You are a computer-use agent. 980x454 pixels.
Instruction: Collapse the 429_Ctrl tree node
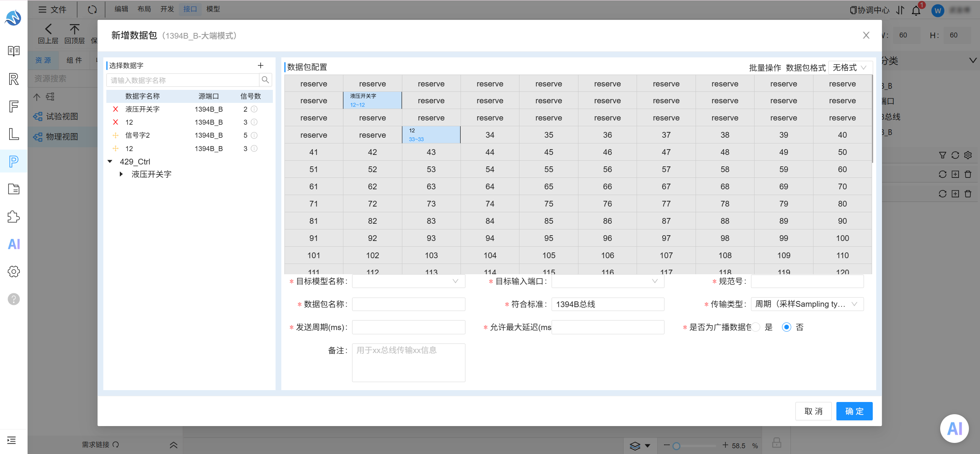[110, 161]
